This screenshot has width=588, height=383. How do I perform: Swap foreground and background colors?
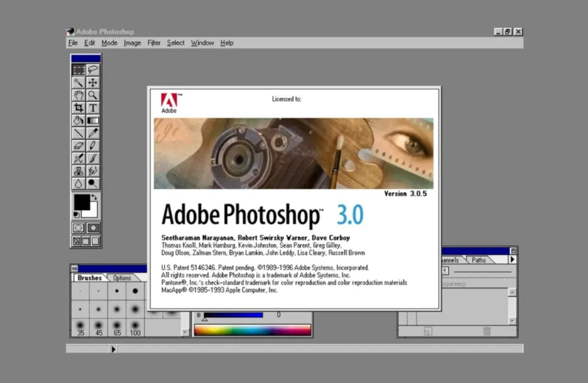(94, 197)
